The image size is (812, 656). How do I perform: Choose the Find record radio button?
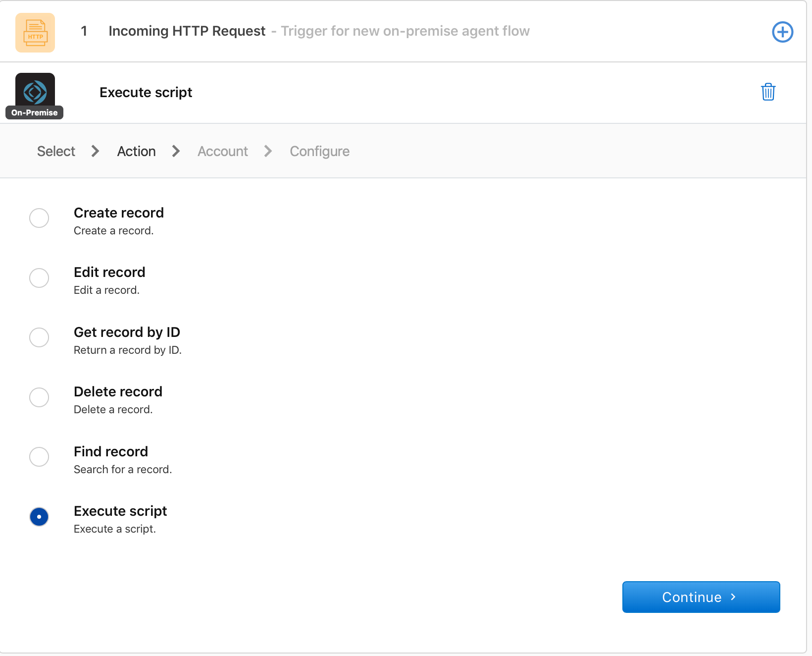[x=39, y=457]
